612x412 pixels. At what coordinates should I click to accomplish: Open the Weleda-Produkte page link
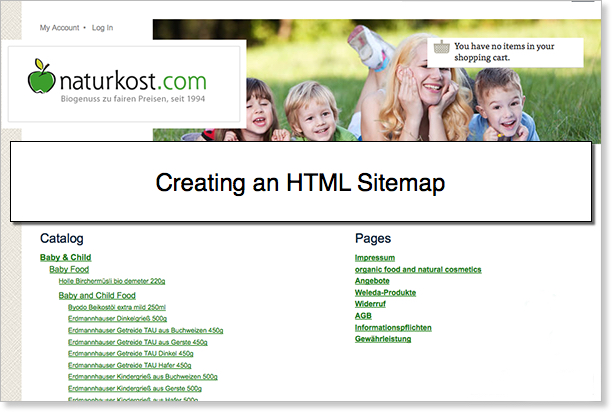[385, 293]
